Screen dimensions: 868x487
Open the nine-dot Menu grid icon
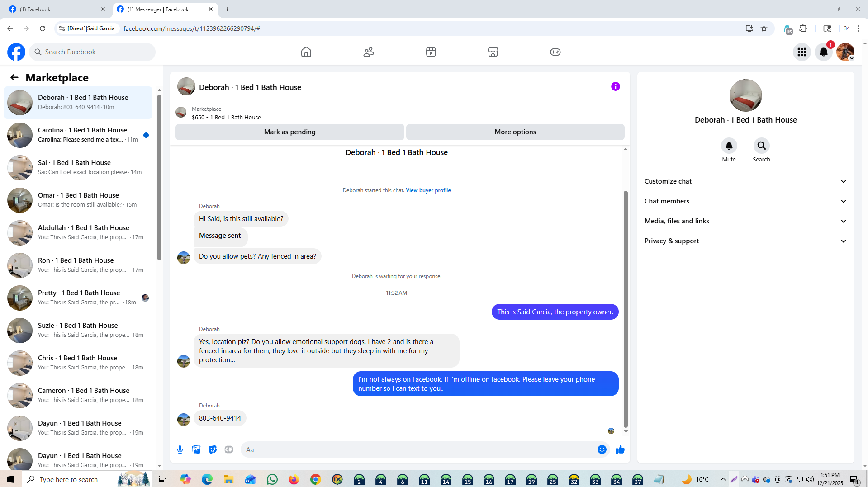tap(802, 52)
